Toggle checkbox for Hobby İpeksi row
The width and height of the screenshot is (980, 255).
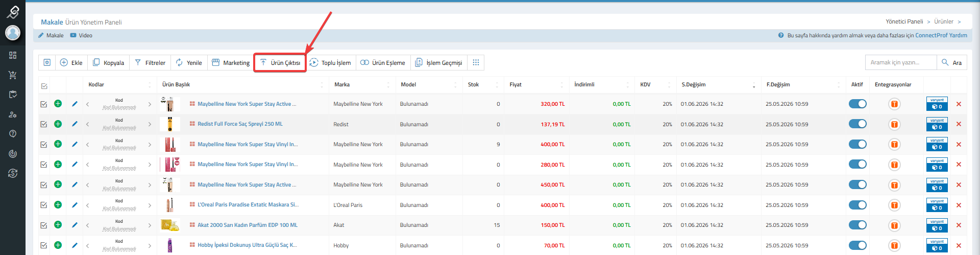tap(44, 245)
